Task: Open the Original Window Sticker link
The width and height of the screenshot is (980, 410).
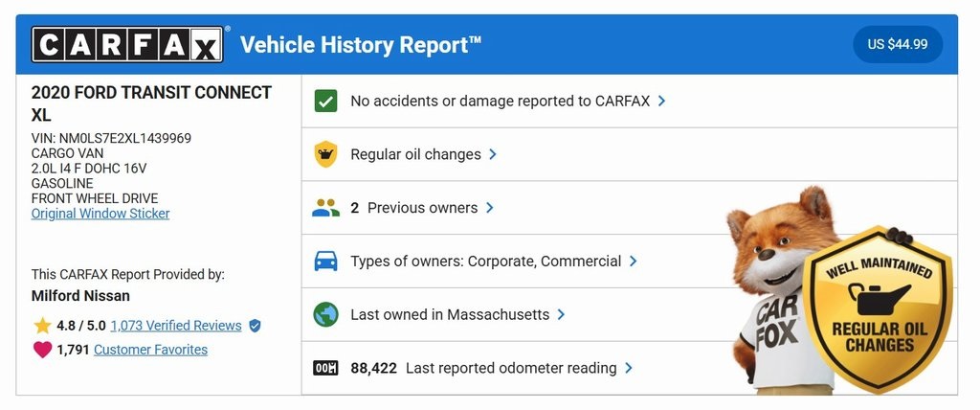Action: [x=100, y=214]
